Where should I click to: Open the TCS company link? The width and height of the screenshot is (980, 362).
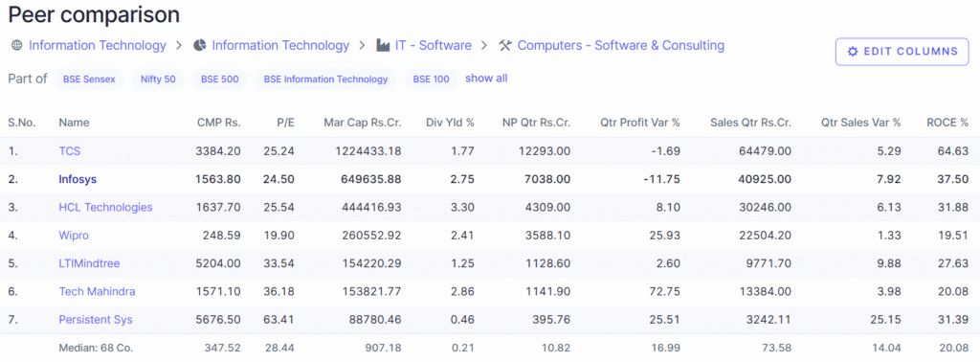click(69, 150)
